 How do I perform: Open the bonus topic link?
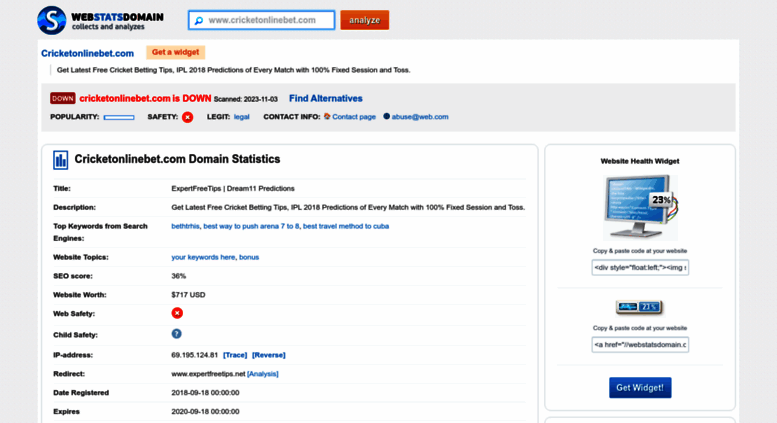point(249,257)
